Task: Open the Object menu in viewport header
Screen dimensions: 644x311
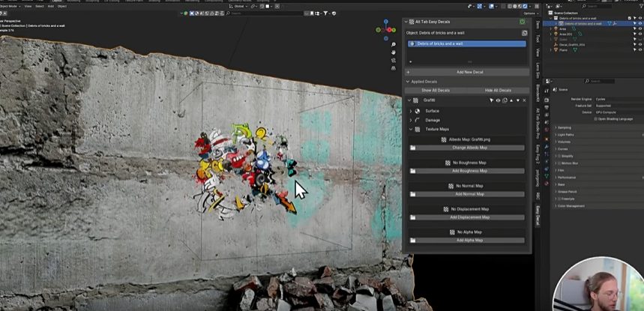Action: [61, 6]
